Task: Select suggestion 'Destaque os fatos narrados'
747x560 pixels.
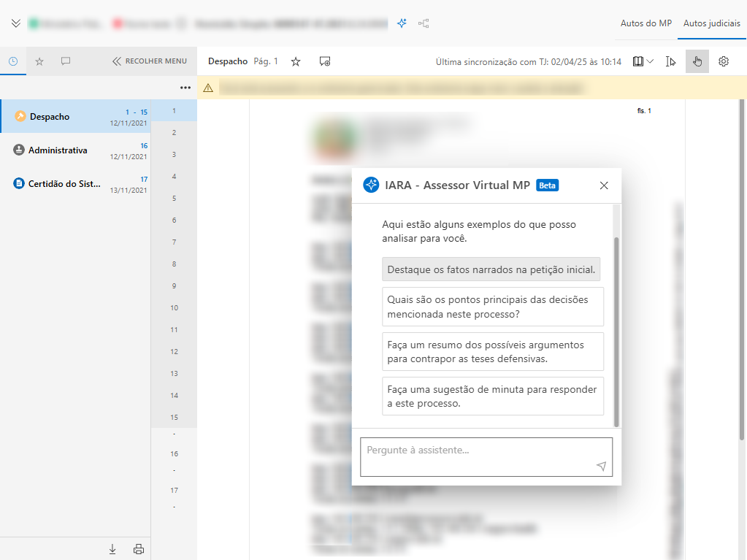Action: [491, 269]
